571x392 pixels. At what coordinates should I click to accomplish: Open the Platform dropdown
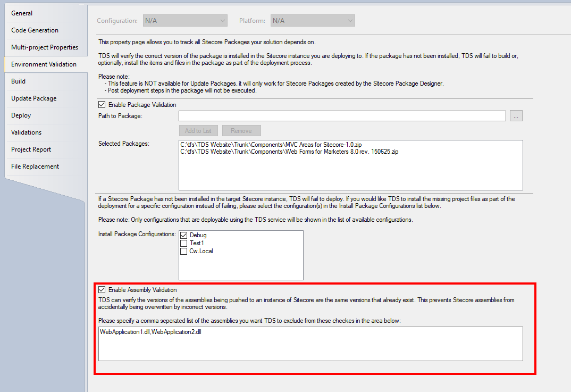[x=313, y=21]
